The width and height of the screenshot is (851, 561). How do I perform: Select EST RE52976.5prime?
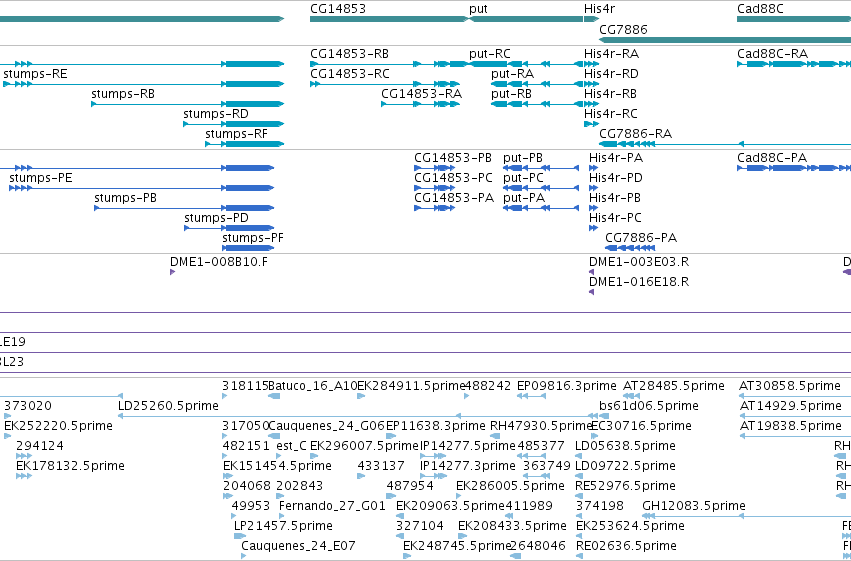tap(579, 496)
